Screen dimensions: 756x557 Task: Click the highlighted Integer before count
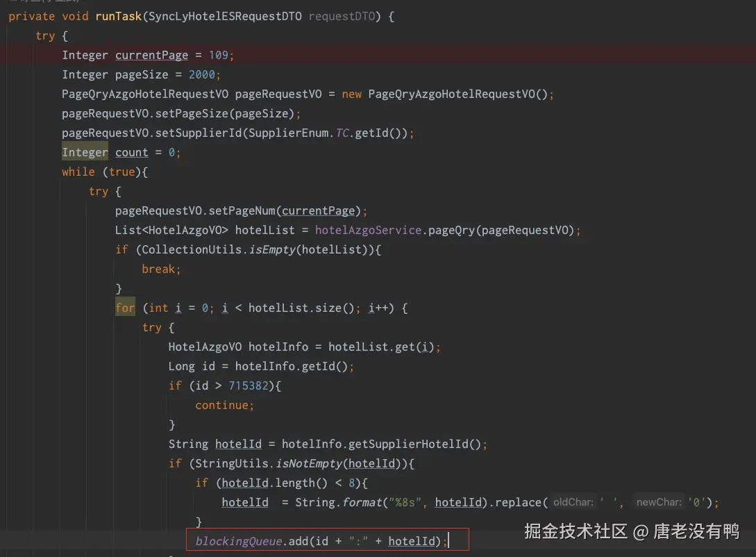pyautogui.click(x=85, y=152)
